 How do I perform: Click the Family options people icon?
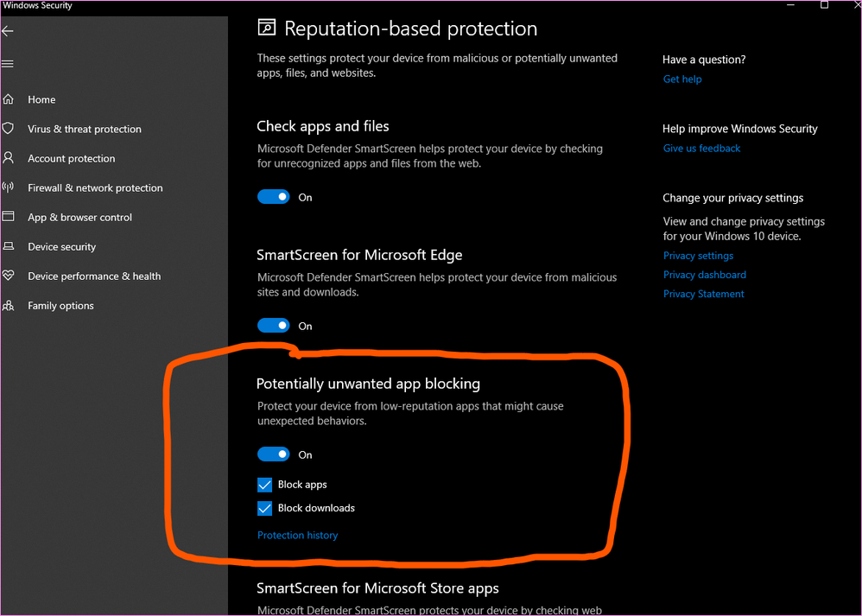point(9,305)
